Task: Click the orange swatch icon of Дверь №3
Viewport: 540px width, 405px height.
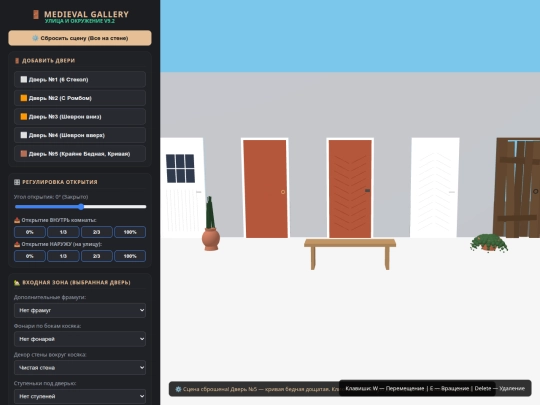Action: [24, 117]
